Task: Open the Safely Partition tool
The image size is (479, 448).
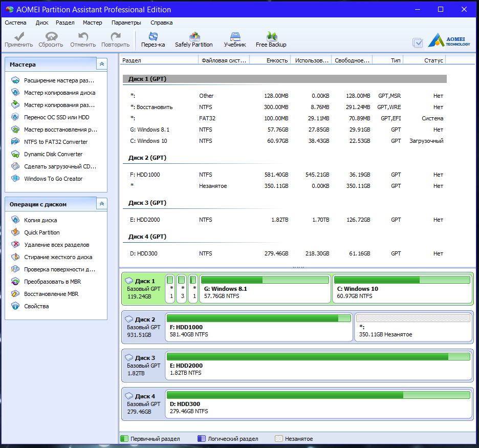Action: tap(193, 40)
